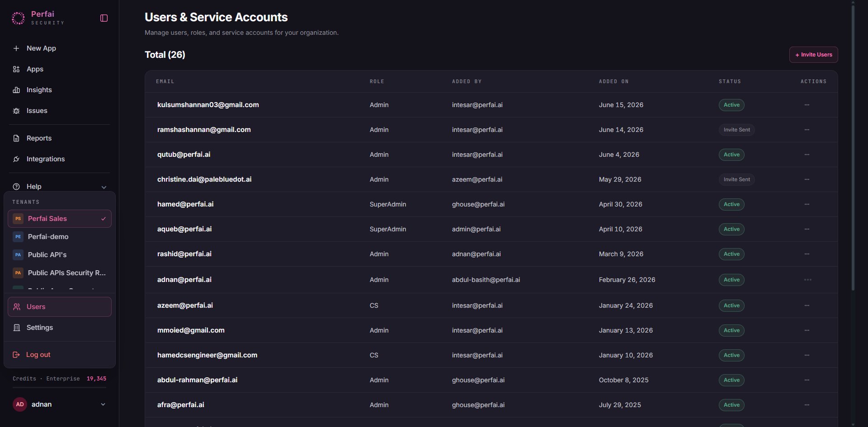Click the Total (26) heading
Image resolution: width=868 pixels, height=427 pixels.
165,55
